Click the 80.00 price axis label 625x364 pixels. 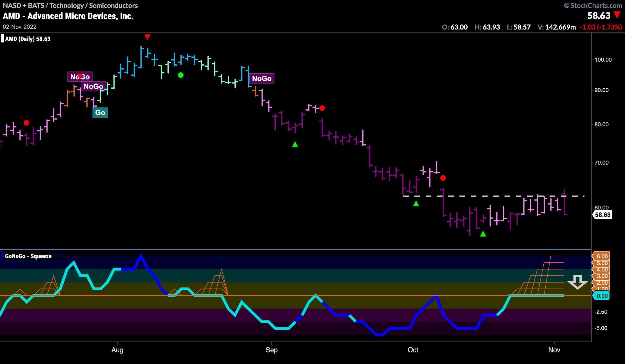coord(602,124)
